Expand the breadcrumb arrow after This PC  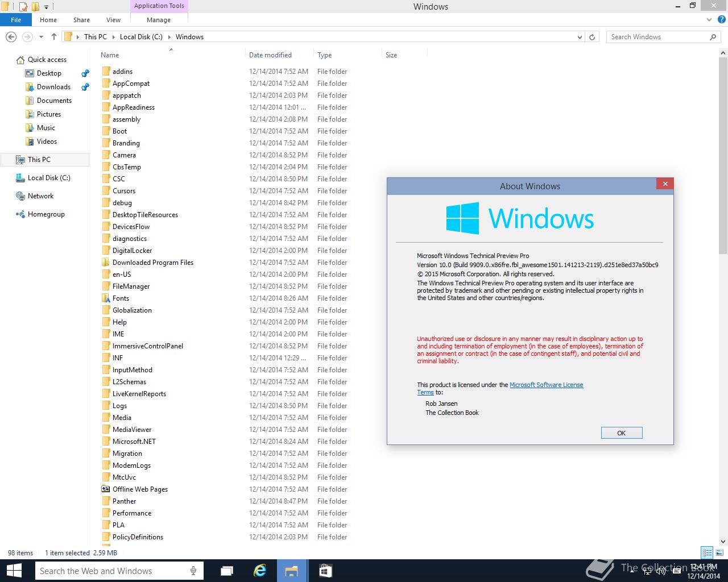point(113,37)
